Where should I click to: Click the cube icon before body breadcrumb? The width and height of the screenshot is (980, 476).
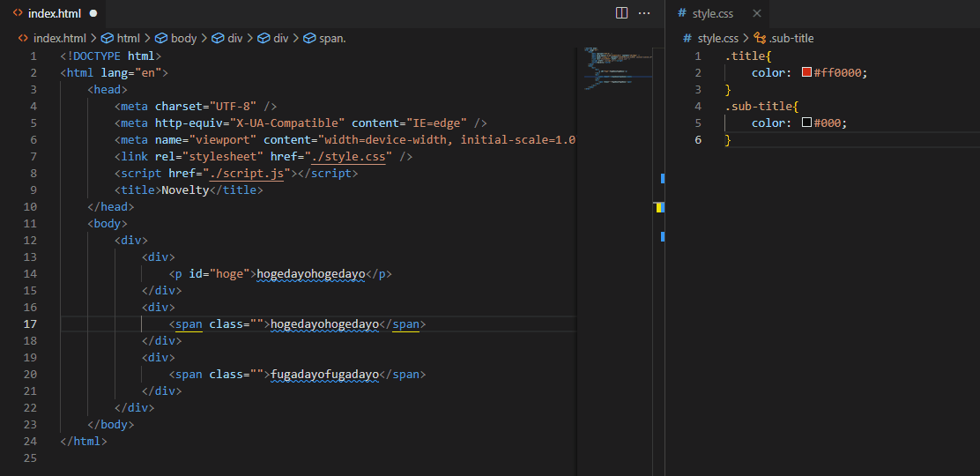tap(161, 39)
